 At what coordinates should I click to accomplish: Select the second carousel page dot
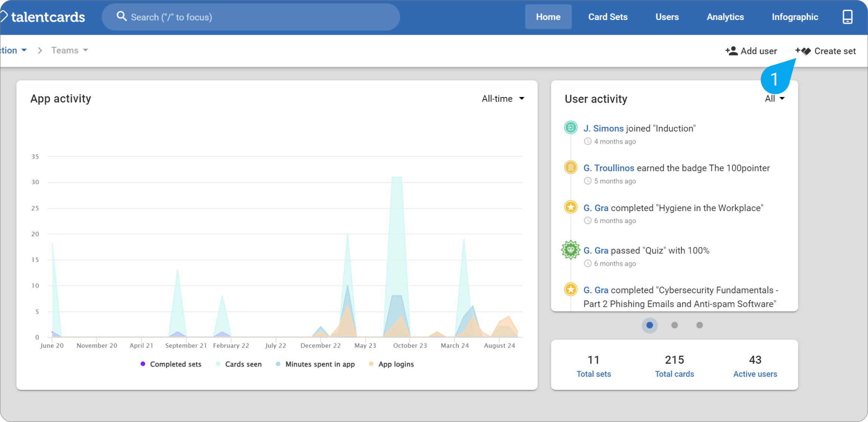pyautogui.click(x=675, y=325)
